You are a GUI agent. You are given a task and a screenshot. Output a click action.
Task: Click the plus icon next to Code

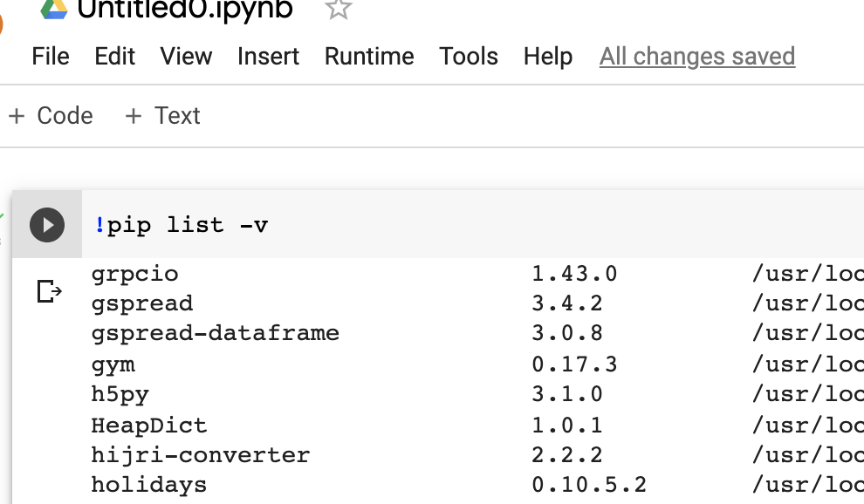click(16, 115)
